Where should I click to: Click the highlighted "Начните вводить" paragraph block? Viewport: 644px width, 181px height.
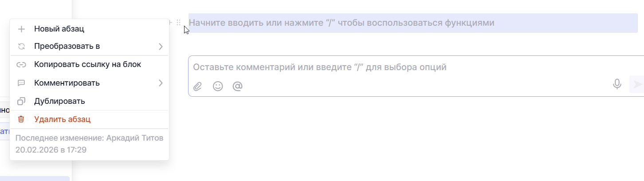pyautogui.click(x=412, y=23)
